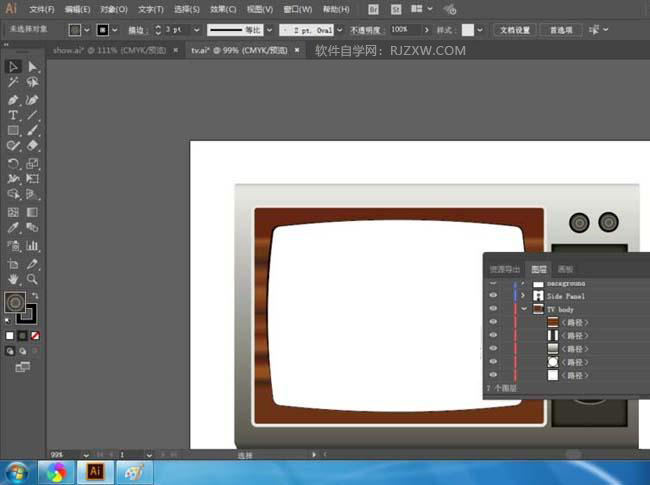
Task: Select the Selection tool (black arrow)
Action: click(x=13, y=67)
